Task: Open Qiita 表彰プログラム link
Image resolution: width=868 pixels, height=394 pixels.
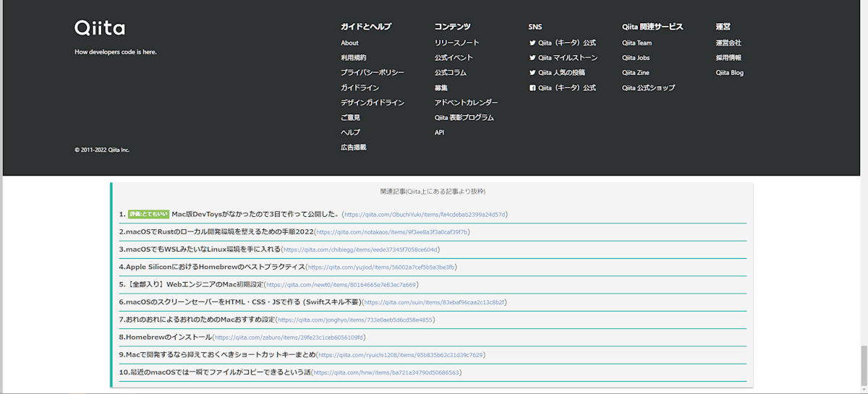Action: point(464,118)
